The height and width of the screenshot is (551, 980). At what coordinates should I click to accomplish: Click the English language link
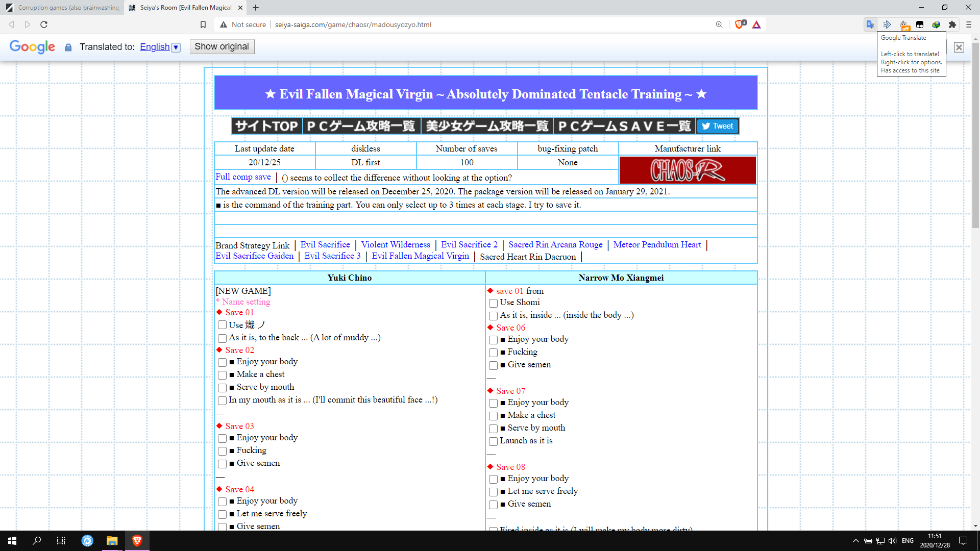point(155,47)
